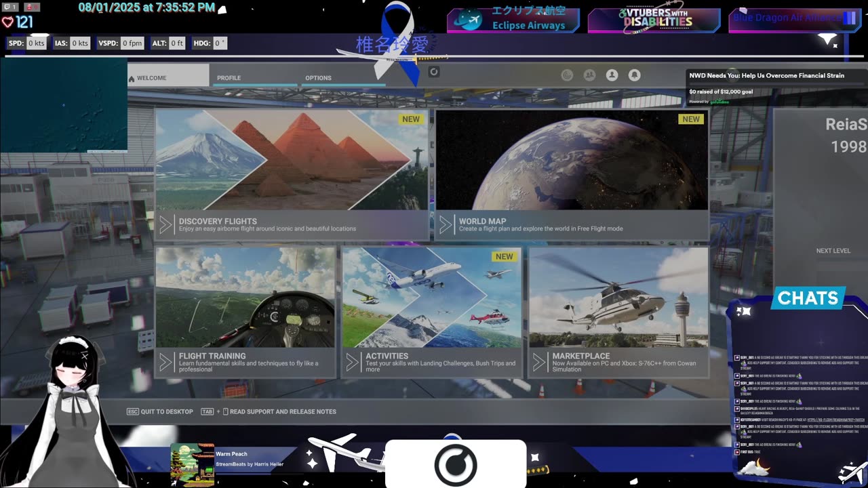Click the HDG readout
The width and height of the screenshot is (868, 488).
210,43
